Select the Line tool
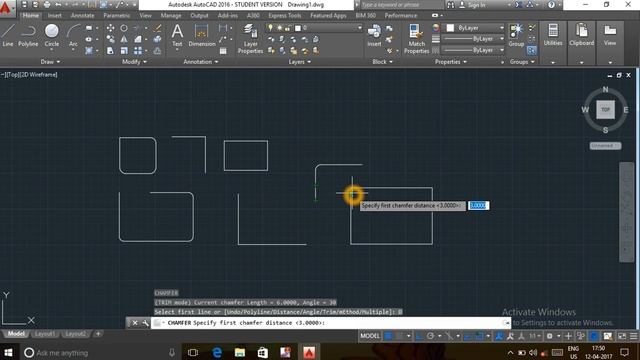Viewport: 640px width, 360px height. 8,35
